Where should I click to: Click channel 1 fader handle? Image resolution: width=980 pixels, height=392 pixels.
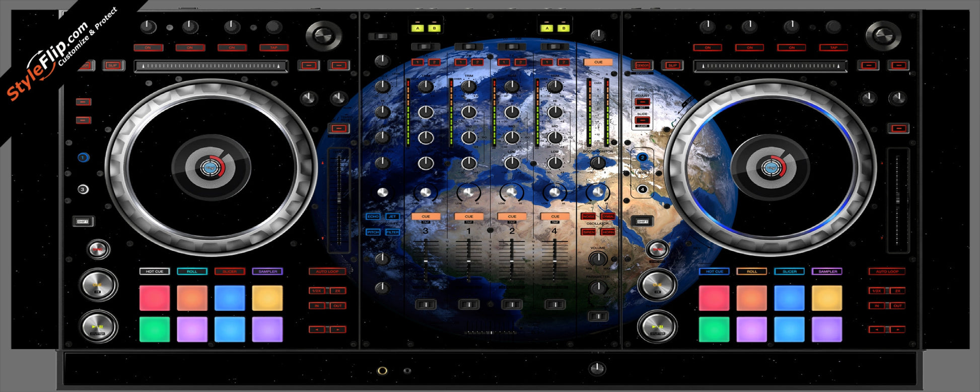click(x=469, y=262)
